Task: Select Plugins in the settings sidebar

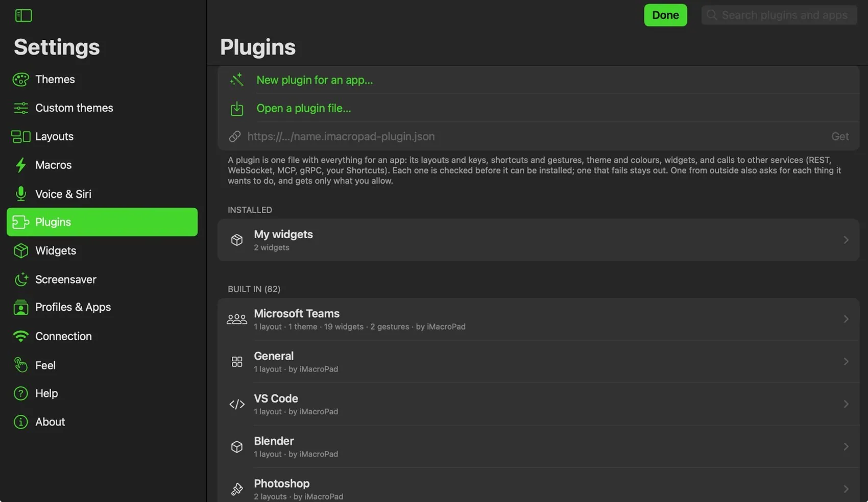Action: pyautogui.click(x=102, y=222)
